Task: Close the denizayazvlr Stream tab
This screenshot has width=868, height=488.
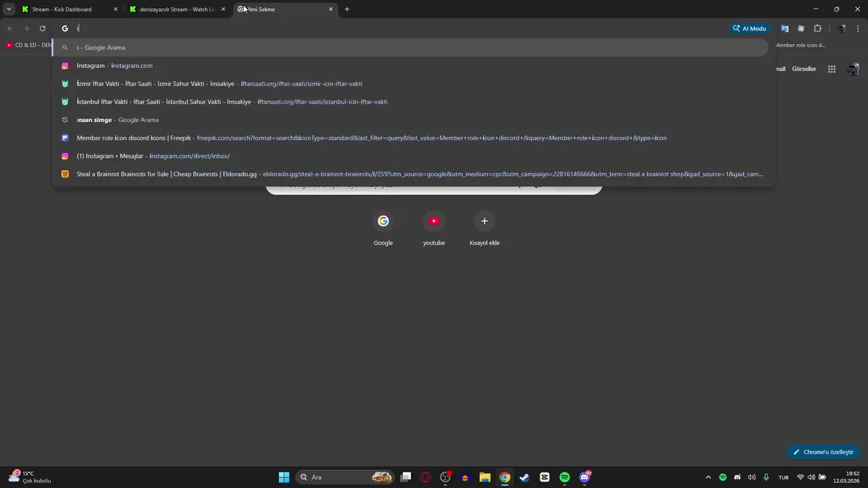Action: click(x=223, y=9)
